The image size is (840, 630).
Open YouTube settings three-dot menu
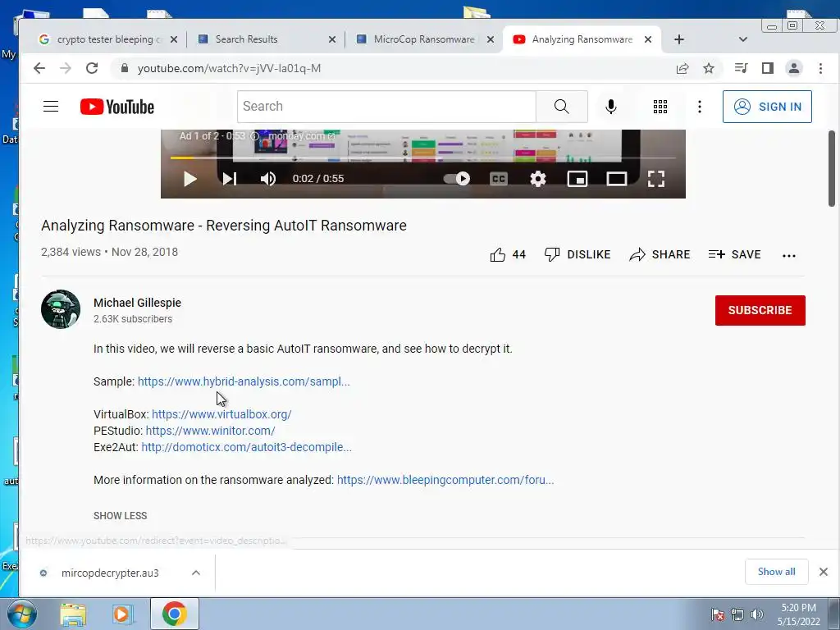click(x=700, y=107)
